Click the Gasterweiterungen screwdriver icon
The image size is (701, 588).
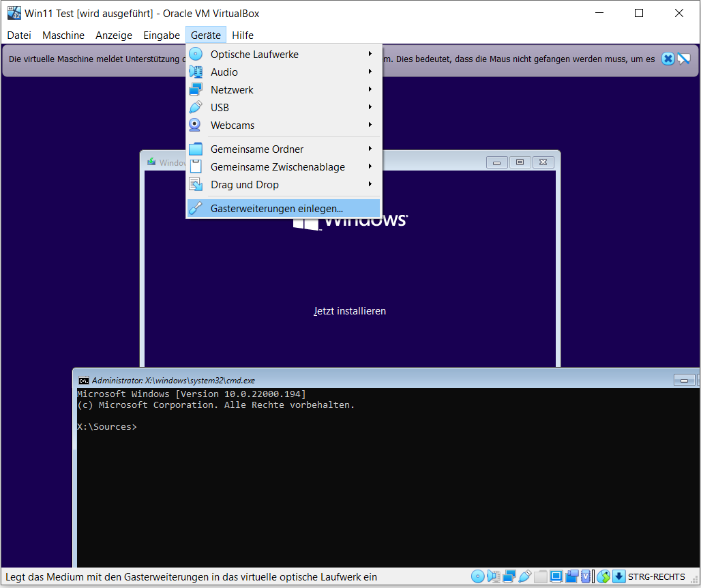(x=196, y=208)
